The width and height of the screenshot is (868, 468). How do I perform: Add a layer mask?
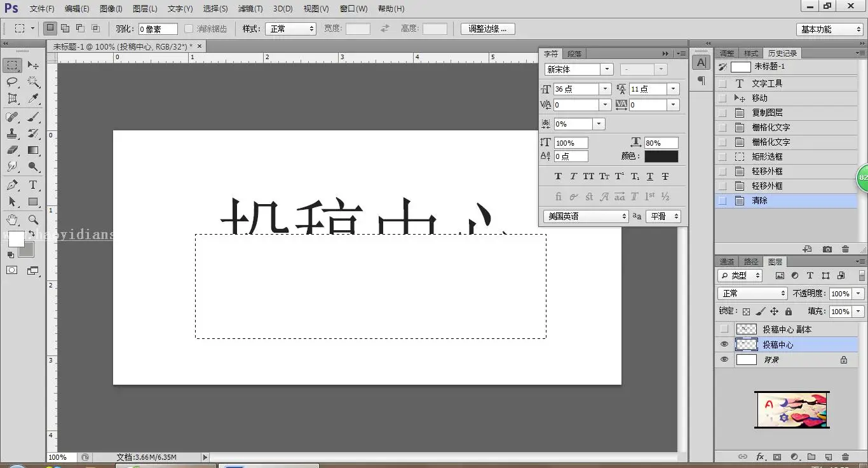tap(777, 457)
